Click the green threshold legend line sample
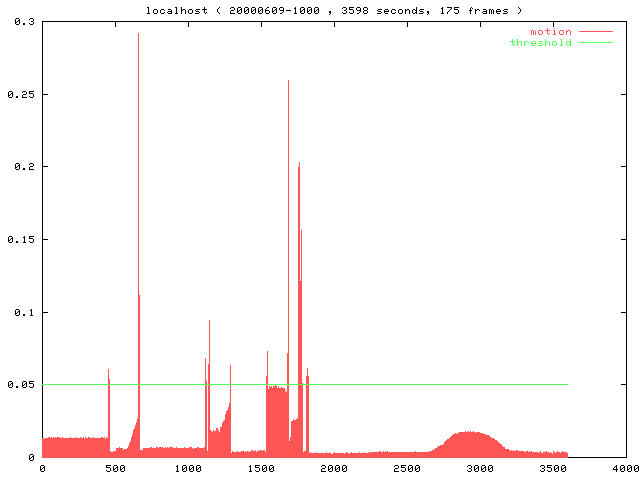The height and width of the screenshot is (480, 640). pyautogui.click(x=597, y=43)
